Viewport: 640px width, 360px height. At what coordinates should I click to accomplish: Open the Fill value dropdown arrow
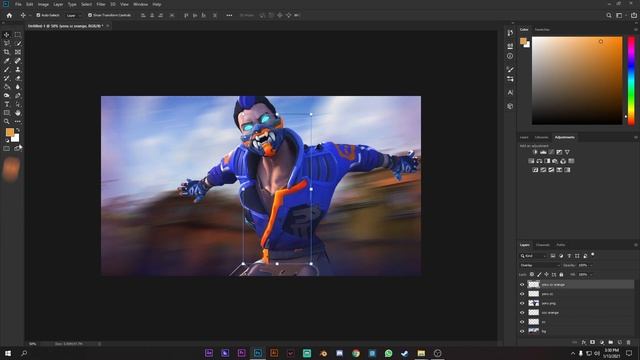tap(590, 274)
